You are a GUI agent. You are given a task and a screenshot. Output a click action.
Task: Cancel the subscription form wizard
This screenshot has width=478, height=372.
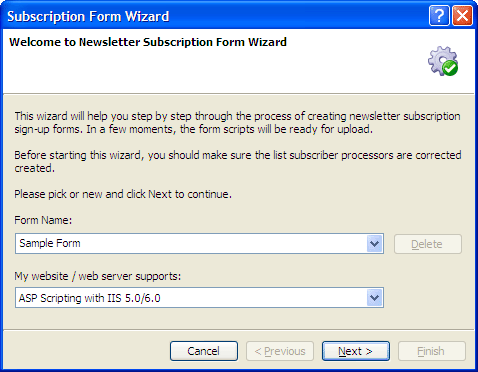pos(204,351)
